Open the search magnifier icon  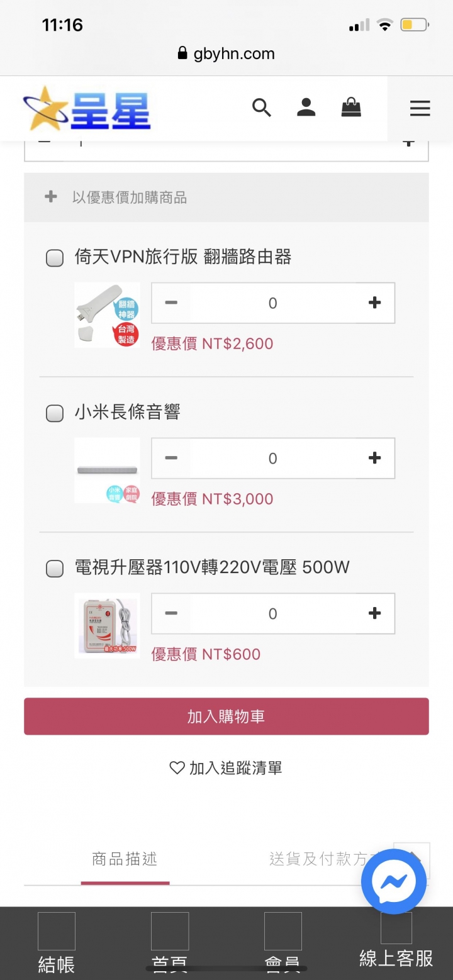pyautogui.click(x=261, y=108)
